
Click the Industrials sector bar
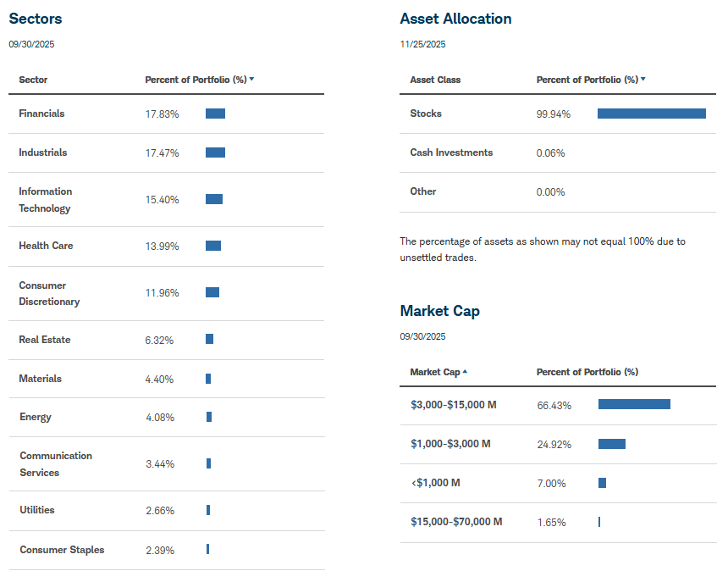tap(215, 152)
